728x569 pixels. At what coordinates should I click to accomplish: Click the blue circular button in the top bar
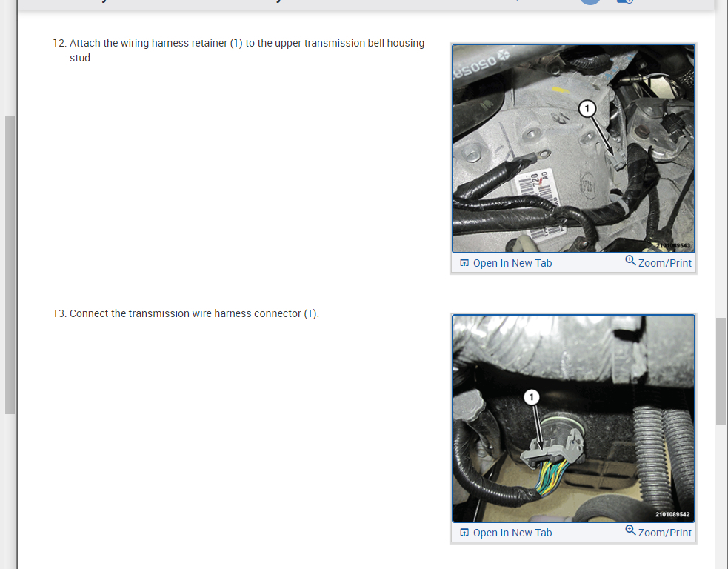(590, 2)
